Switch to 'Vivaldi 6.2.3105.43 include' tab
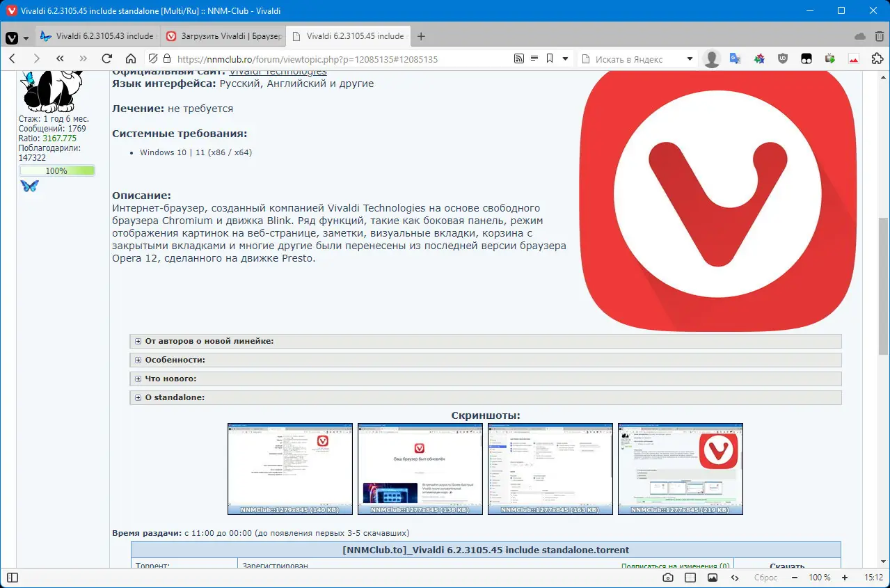 (97, 36)
